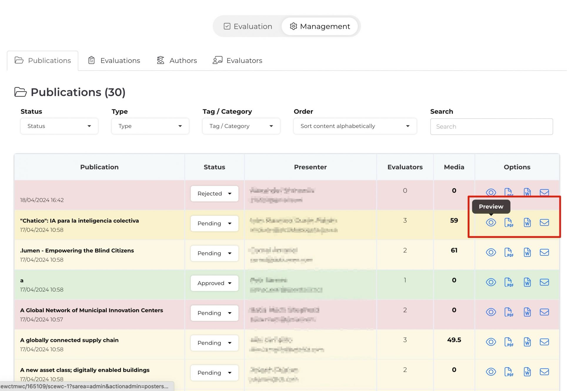The image size is (588, 391).
Task: Email presenter of publication "a"
Action: click(x=544, y=282)
